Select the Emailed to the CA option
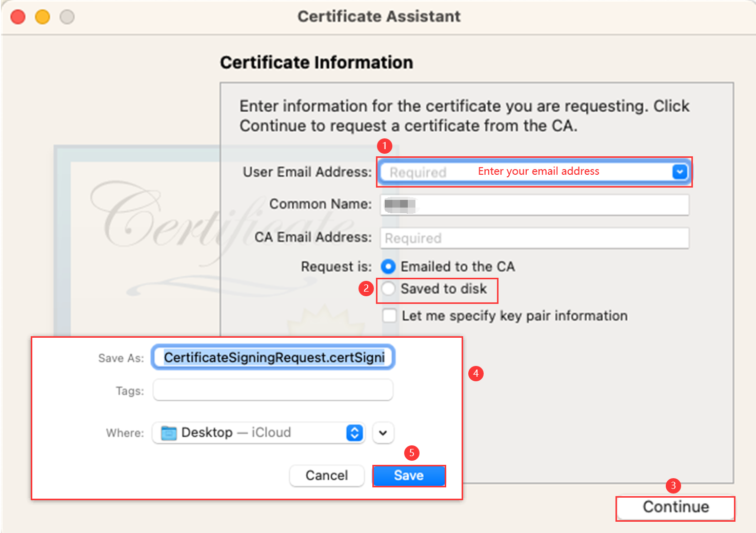Screen dimensions: 756x533 pyautogui.click(x=389, y=266)
